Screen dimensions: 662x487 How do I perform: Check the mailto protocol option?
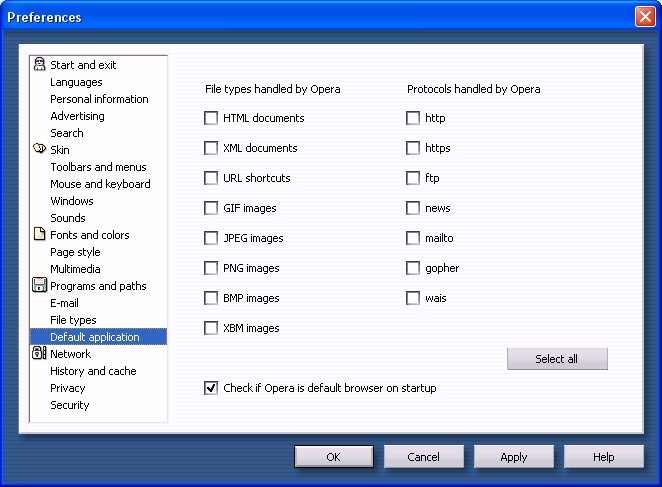[x=412, y=238]
